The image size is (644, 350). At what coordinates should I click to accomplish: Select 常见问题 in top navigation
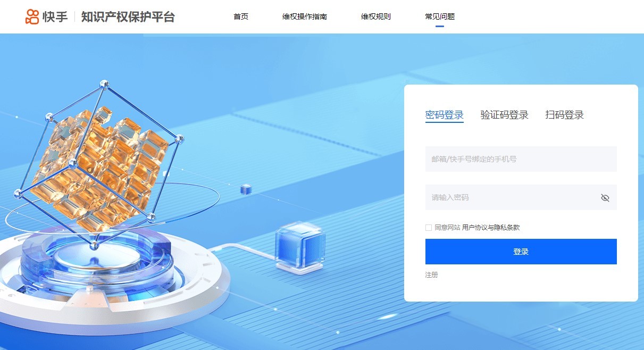[440, 16]
